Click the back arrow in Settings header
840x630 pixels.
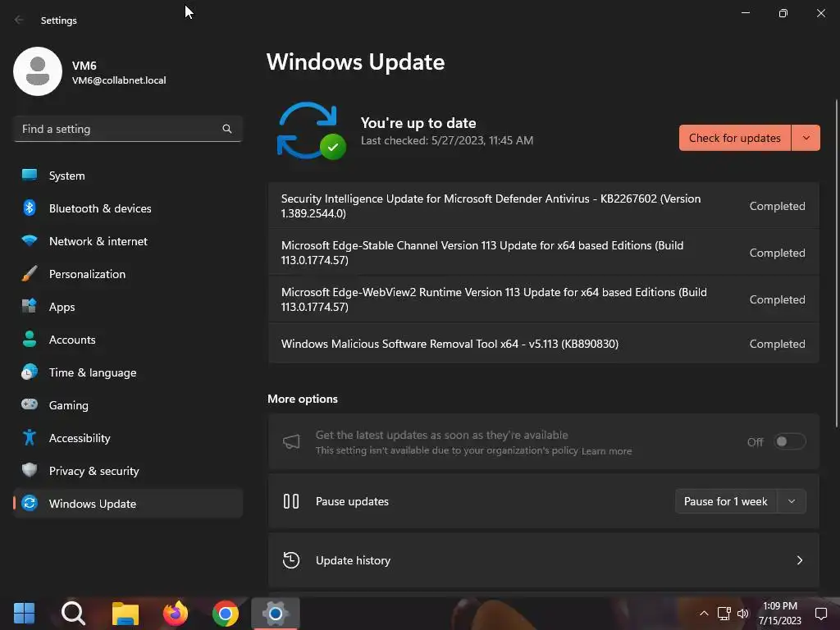tap(19, 20)
